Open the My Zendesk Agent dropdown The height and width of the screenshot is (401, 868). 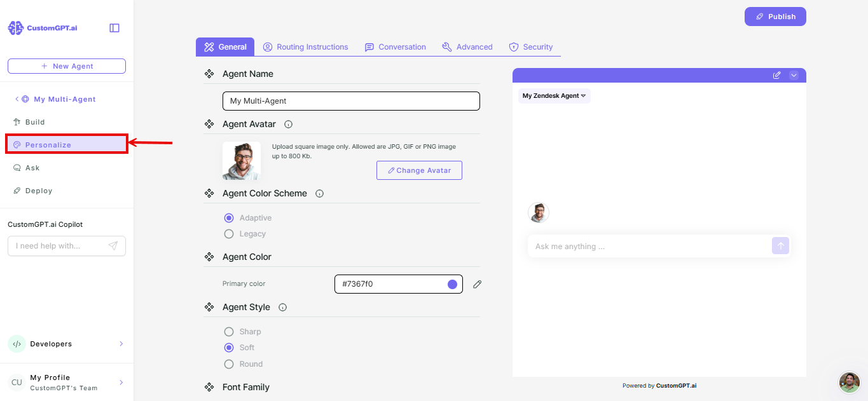[554, 96]
